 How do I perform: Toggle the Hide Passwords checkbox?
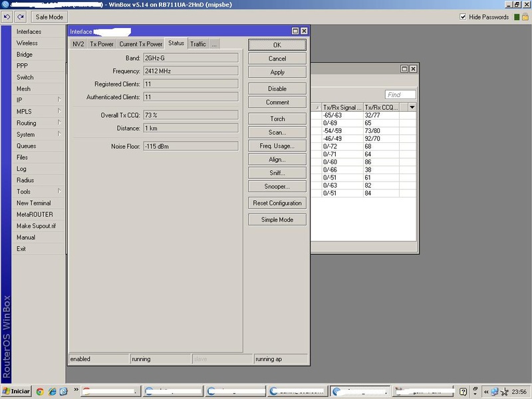pos(464,17)
